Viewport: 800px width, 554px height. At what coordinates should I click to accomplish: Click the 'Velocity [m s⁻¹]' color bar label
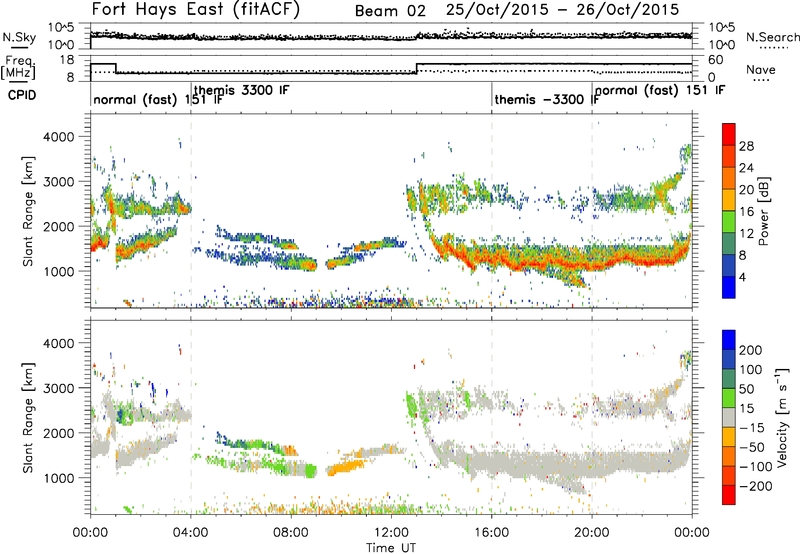click(781, 417)
